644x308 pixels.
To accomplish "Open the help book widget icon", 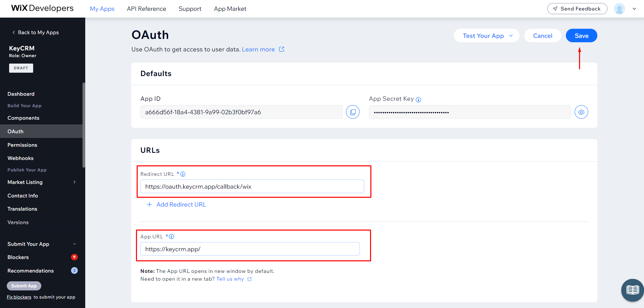I will pyautogui.click(x=632, y=290).
